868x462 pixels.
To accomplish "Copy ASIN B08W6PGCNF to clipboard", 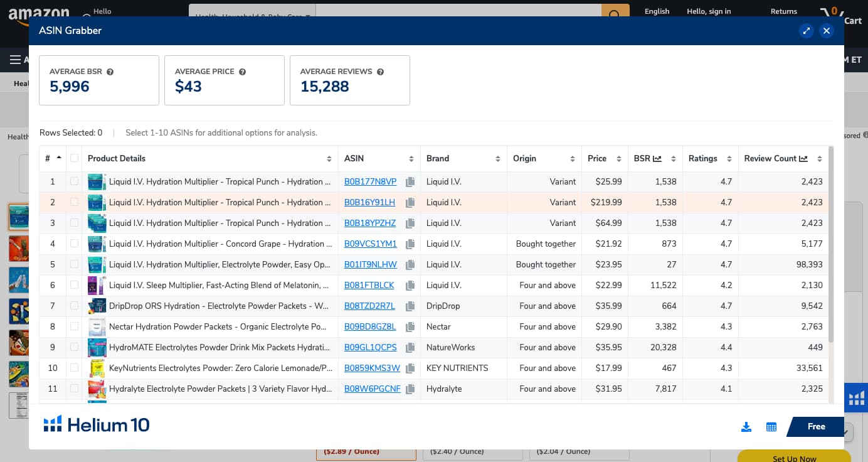I will (x=410, y=389).
